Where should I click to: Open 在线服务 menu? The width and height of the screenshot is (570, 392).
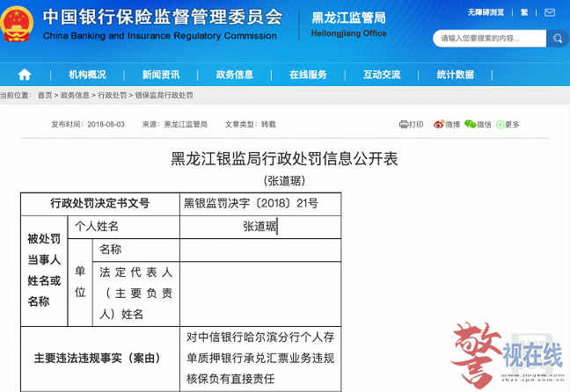[x=308, y=75]
